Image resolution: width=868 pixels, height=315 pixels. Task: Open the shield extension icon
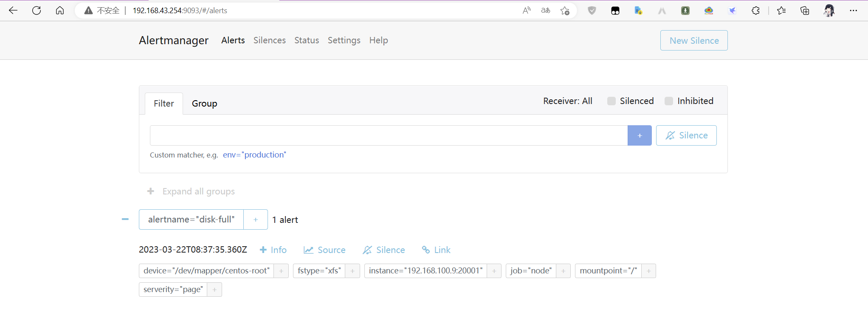pos(592,11)
